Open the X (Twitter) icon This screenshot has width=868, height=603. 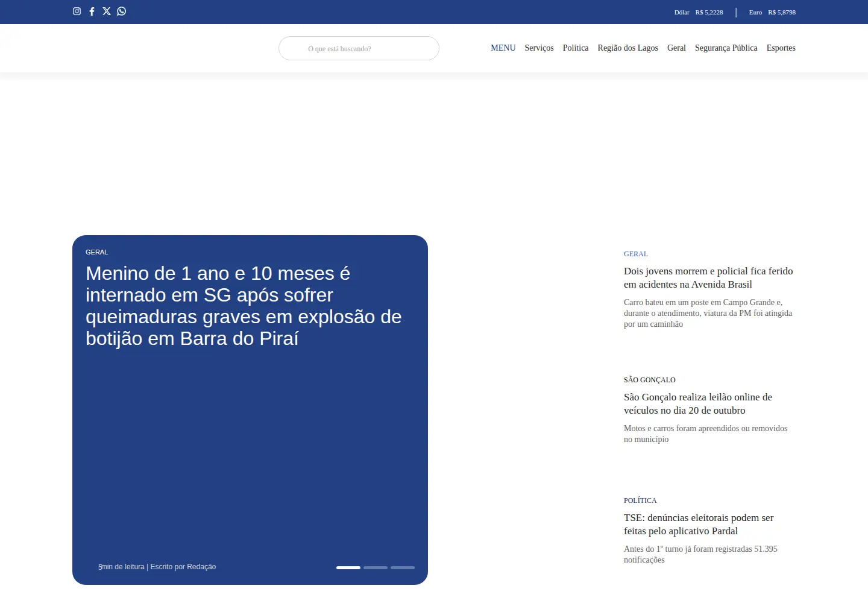point(107,11)
